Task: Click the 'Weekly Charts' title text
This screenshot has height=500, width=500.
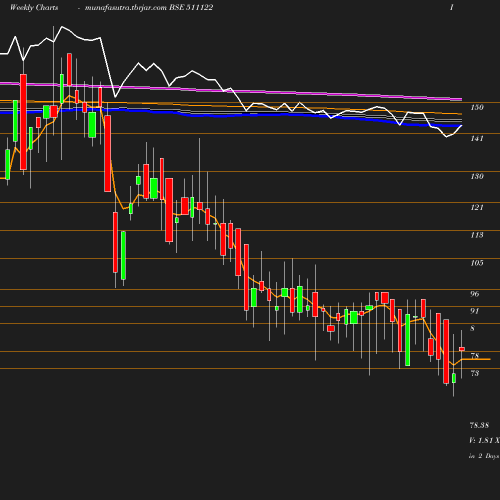Action: pyautogui.click(x=34, y=7)
